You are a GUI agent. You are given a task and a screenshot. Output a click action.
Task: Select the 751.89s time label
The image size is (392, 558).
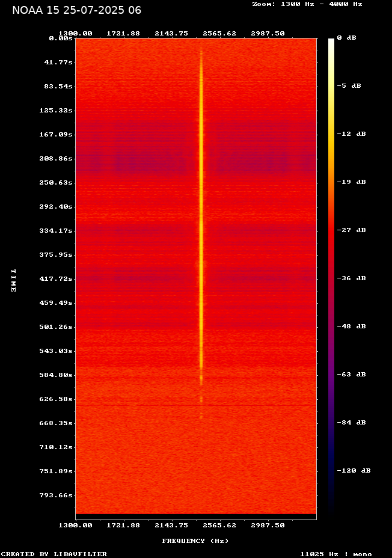[x=56, y=471]
